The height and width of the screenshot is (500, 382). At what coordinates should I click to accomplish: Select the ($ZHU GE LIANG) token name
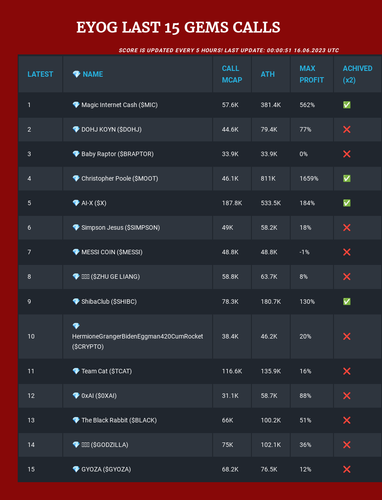coord(111,277)
